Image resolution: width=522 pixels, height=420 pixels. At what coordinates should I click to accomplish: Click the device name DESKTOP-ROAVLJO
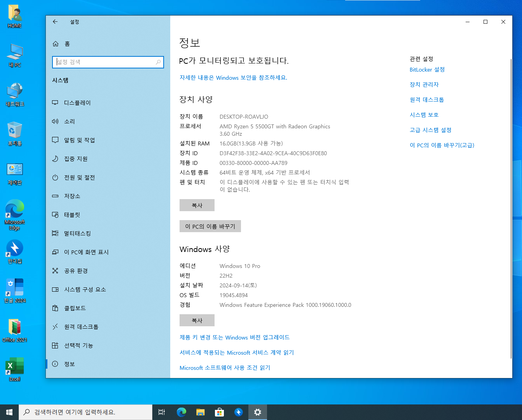click(x=244, y=117)
